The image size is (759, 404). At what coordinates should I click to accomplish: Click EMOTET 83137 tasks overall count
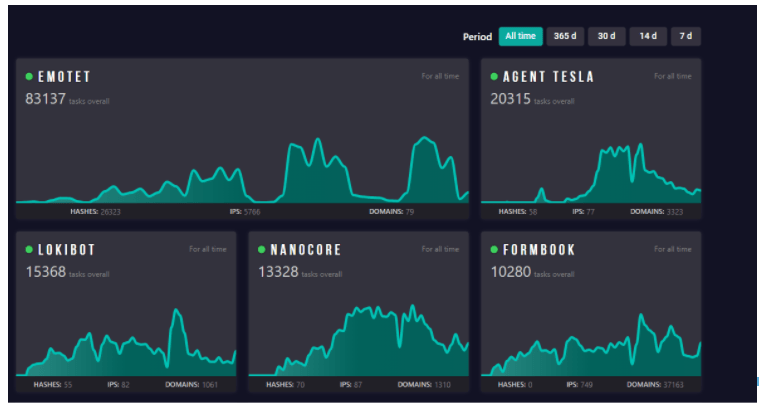point(67,99)
